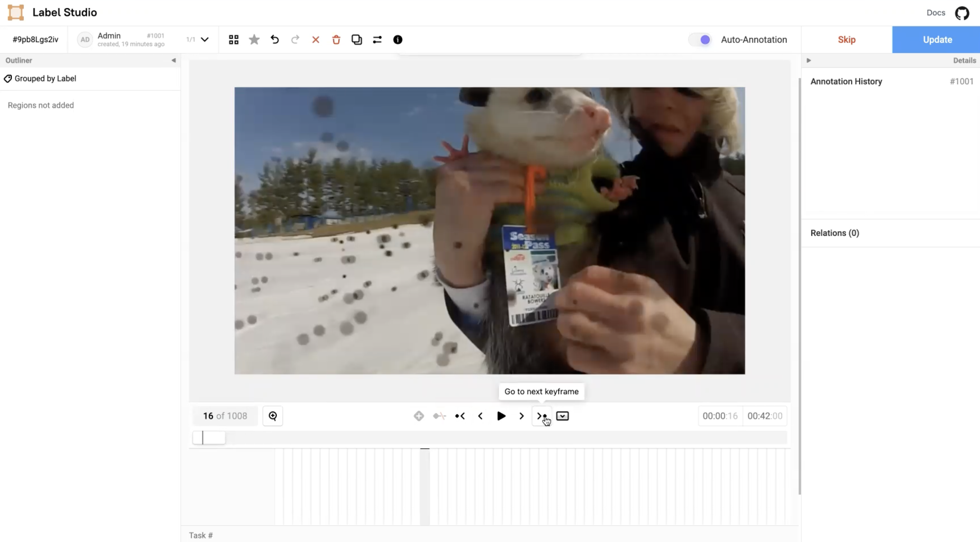Image resolution: width=980 pixels, height=542 pixels.
Task: Click the blue Update button
Action: (x=937, y=40)
